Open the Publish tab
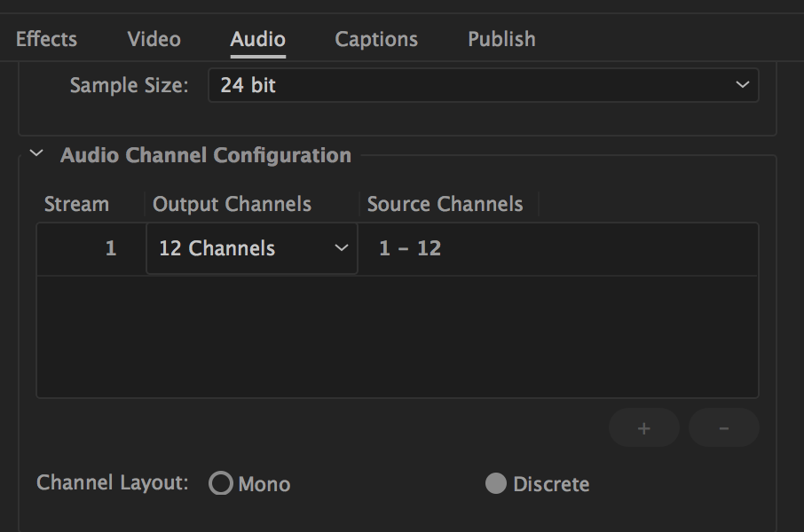 pyautogui.click(x=501, y=39)
